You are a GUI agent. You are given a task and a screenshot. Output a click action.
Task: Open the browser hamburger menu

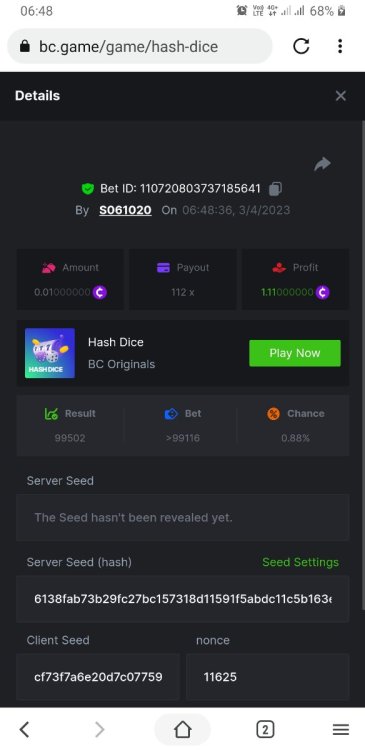341,729
